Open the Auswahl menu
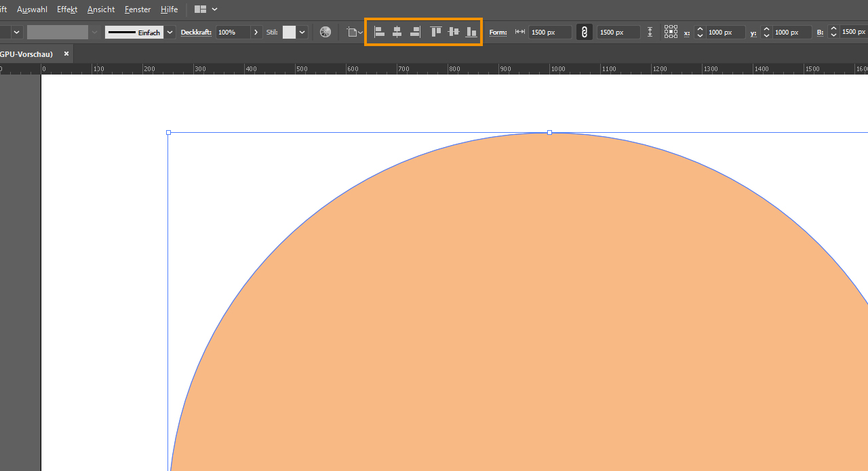The height and width of the screenshot is (471, 868). pyautogui.click(x=32, y=9)
